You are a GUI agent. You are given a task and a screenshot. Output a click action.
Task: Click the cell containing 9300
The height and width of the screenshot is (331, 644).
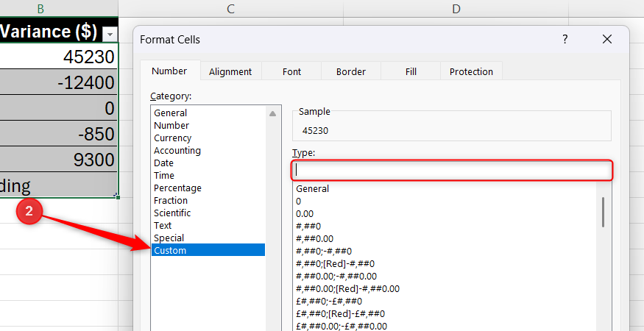pos(59,159)
